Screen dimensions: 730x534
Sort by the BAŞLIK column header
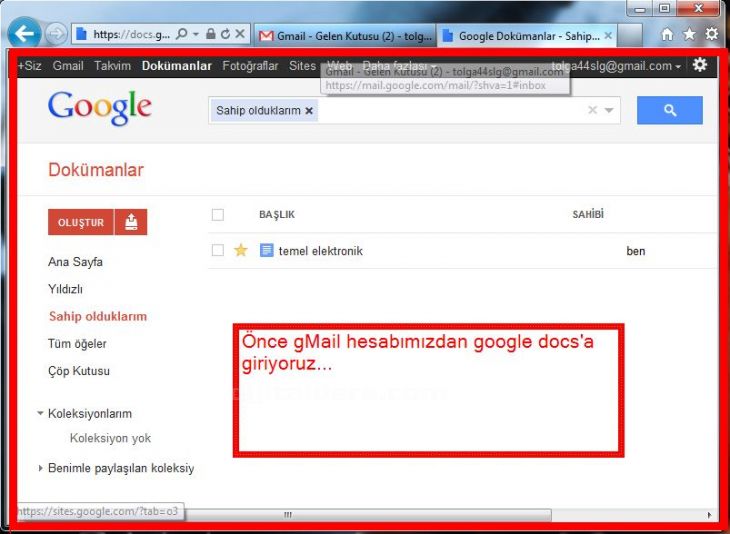[277, 215]
